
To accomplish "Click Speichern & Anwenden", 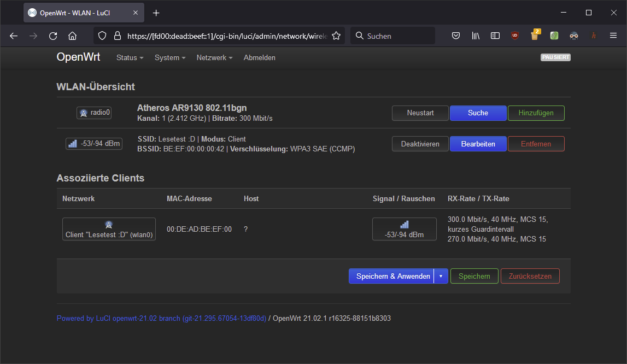I will point(391,276).
